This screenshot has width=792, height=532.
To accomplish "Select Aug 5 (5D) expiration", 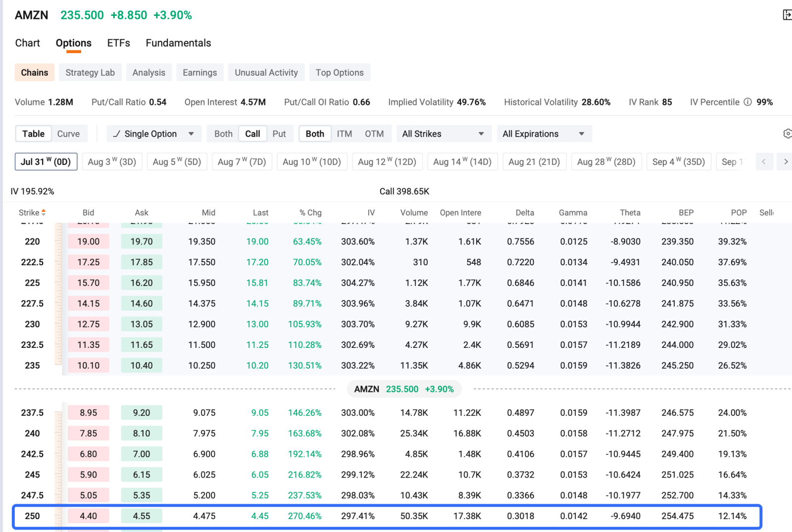I will (177, 162).
